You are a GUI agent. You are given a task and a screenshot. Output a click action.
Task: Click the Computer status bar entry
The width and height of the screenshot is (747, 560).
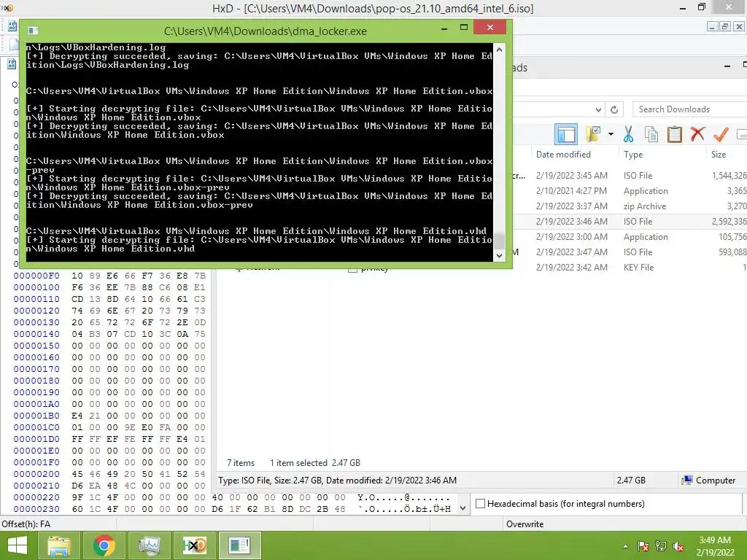708,480
